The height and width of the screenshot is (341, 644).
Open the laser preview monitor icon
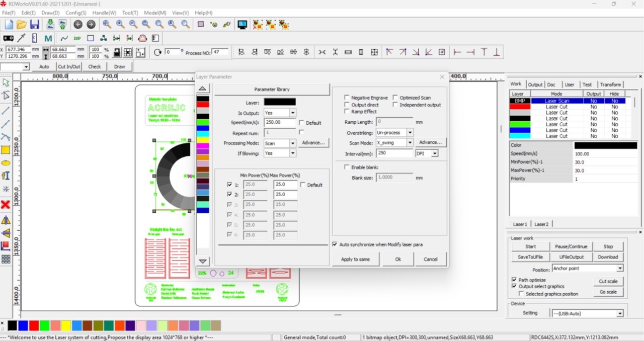tap(242, 24)
